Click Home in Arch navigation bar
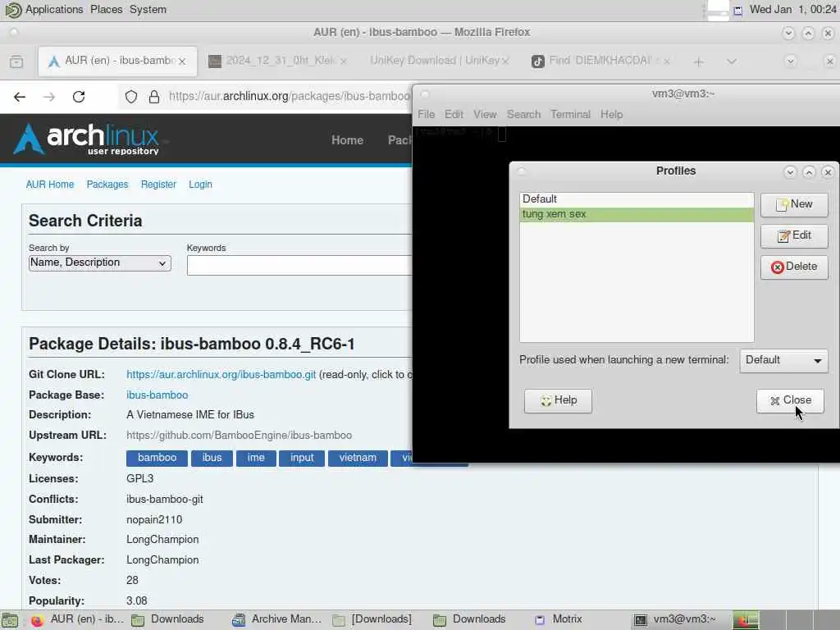840x630 pixels. click(x=347, y=140)
